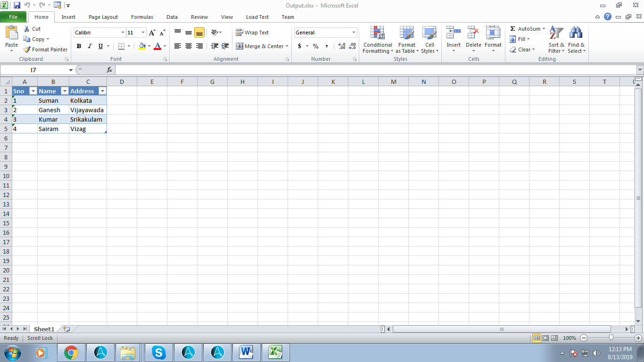Screen dimensions: 644x362
Task: Enable Wrap Text for the cell
Action: tap(252, 33)
